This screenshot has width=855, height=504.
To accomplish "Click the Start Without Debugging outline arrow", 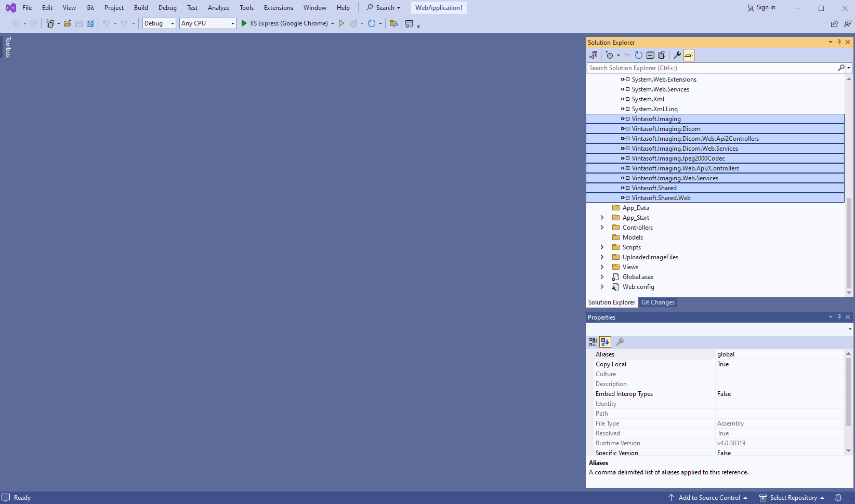I will pyautogui.click(x=341, y=23).
